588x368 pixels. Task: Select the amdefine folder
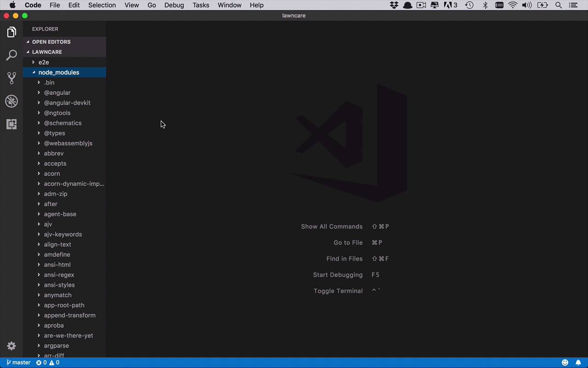click(x=57, y=254)
